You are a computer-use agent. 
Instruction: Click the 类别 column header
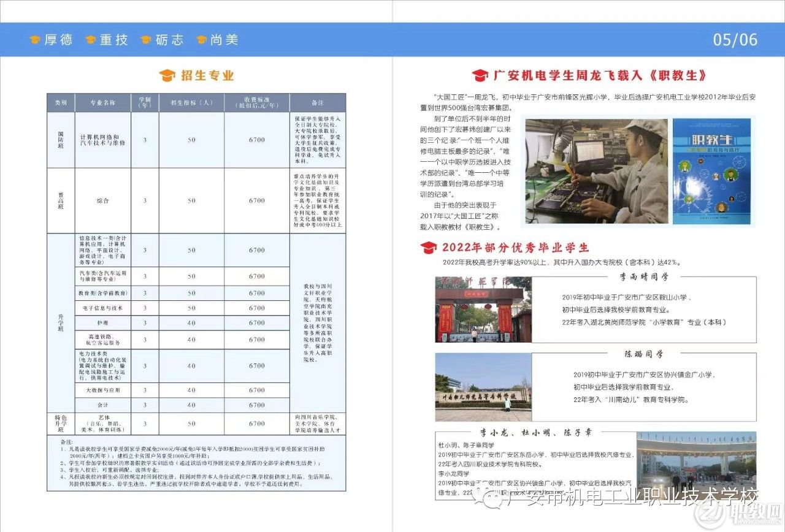pyautogui.click(x=61, y=102)
